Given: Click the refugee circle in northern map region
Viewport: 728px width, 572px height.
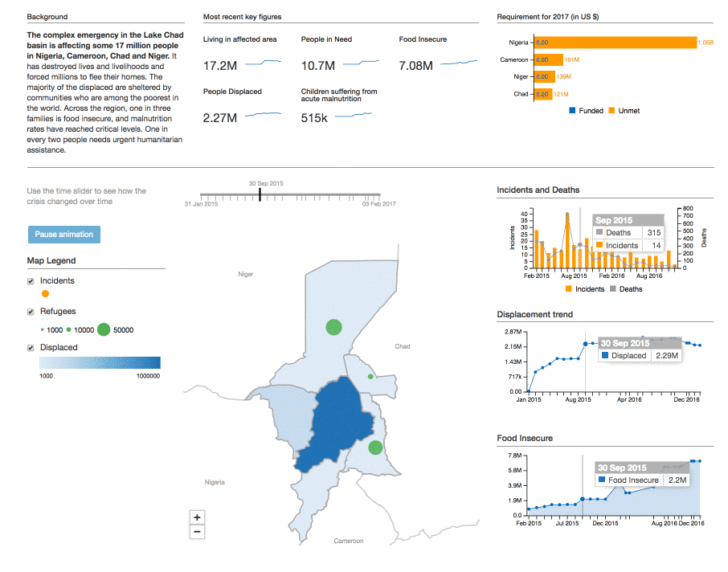Looking at the screenshot, I should point(333,327).
